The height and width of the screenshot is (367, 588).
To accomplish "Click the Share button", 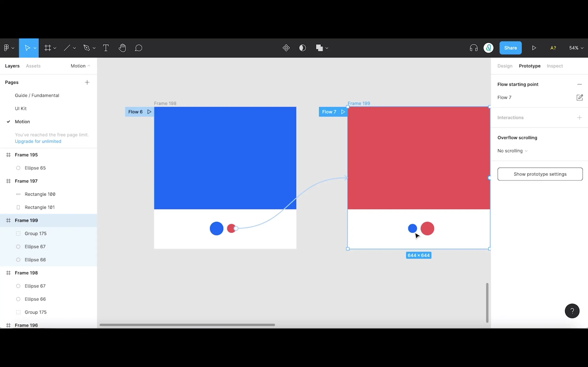I will coord(510,48).
